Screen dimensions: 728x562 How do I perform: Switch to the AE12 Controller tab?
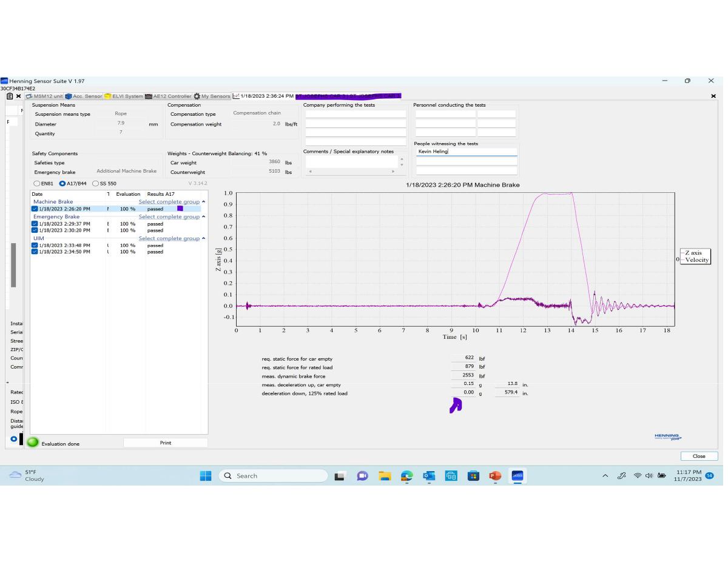tap(167, 96)
